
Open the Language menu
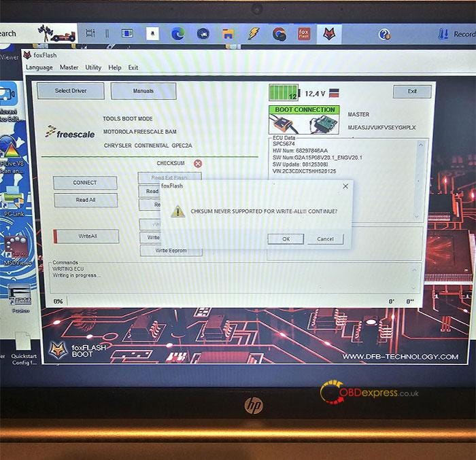39,67
